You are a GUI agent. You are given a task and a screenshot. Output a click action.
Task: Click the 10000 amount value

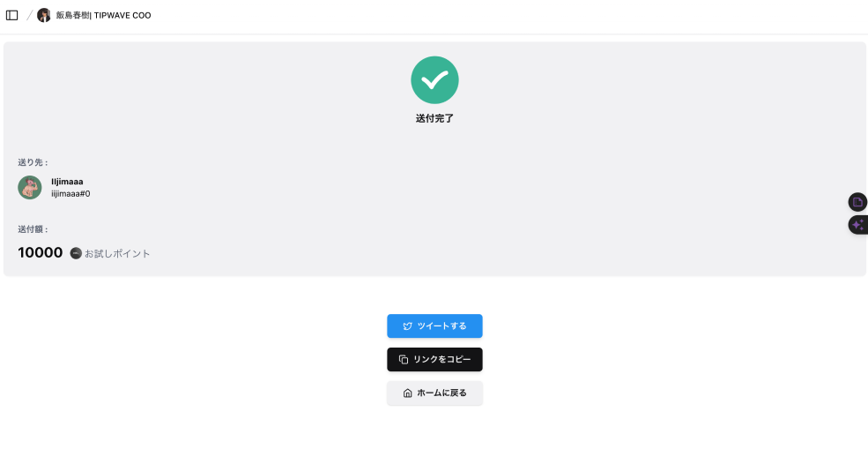point(41,253)
